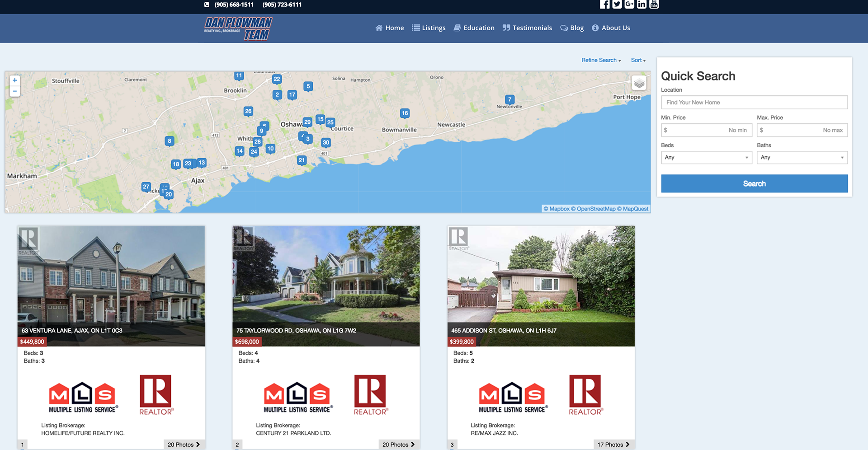View 20 Photos for 63 Ventura Lane
868x450 pixels.
coord(184,445)
